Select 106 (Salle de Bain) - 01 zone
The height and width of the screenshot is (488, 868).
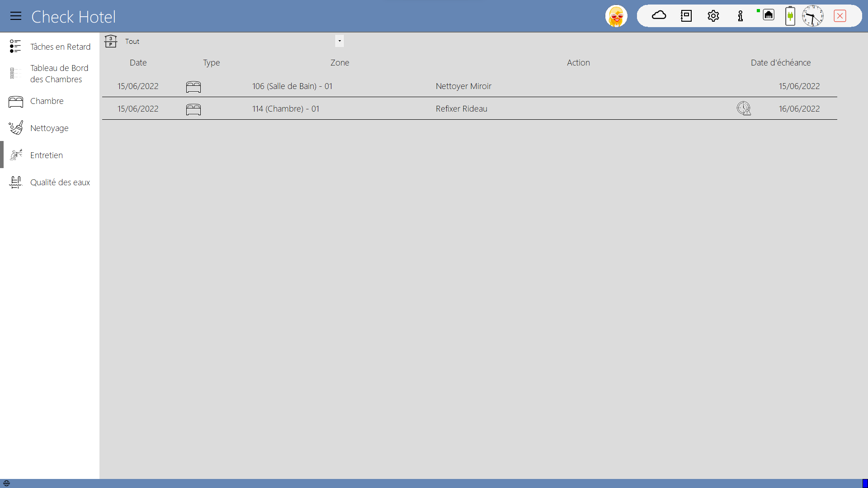(x=292, y=86)
